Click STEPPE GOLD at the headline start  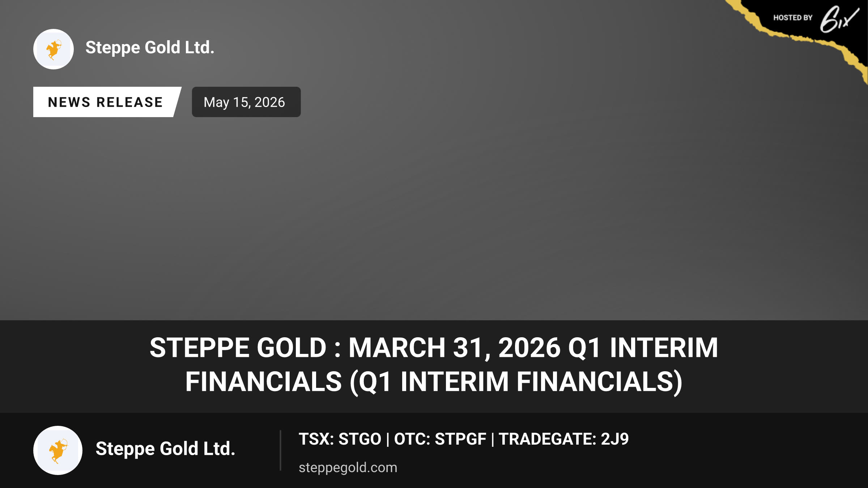coord(238,348)
